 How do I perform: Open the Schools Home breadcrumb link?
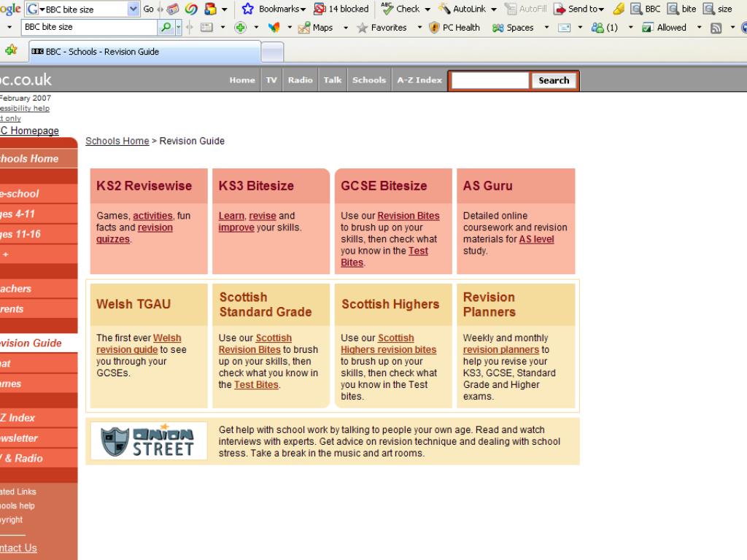117,141
